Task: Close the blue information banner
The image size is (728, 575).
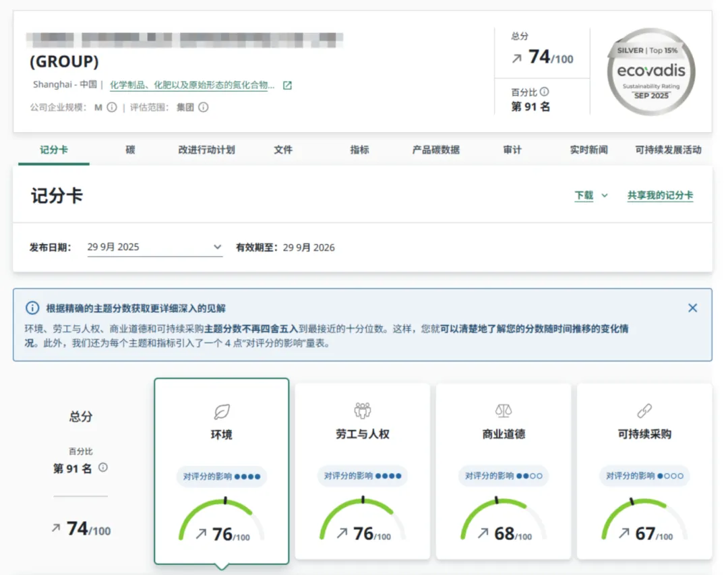Action: 692,308
